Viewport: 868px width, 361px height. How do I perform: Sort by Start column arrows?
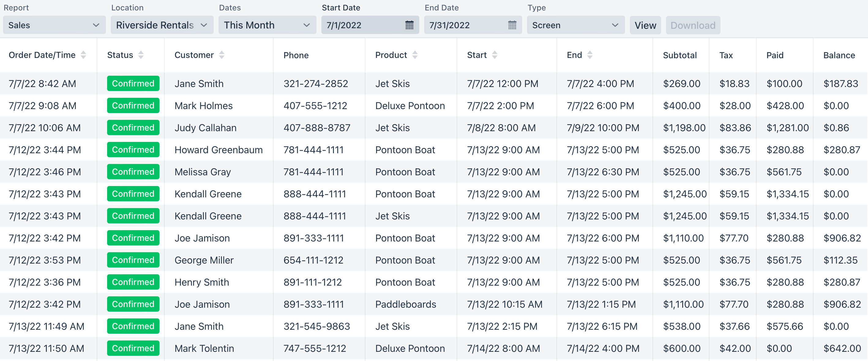point(494,55)
